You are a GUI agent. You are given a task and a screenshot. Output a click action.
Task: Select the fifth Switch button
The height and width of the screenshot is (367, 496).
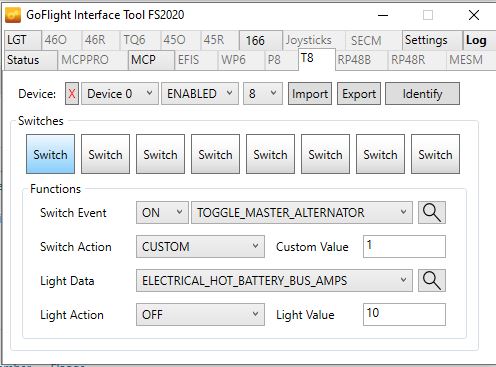pos(270,154)
